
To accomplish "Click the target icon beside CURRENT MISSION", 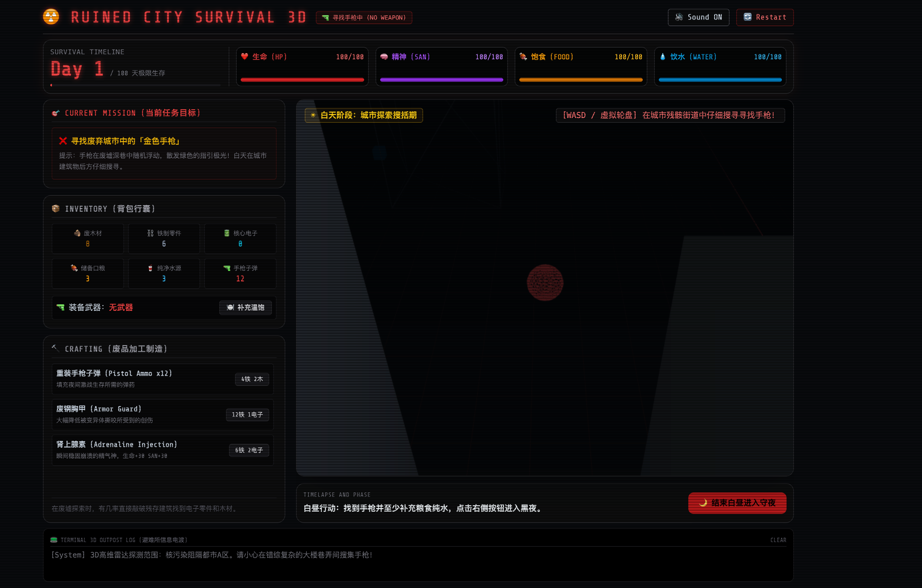I will pos(56,113).
